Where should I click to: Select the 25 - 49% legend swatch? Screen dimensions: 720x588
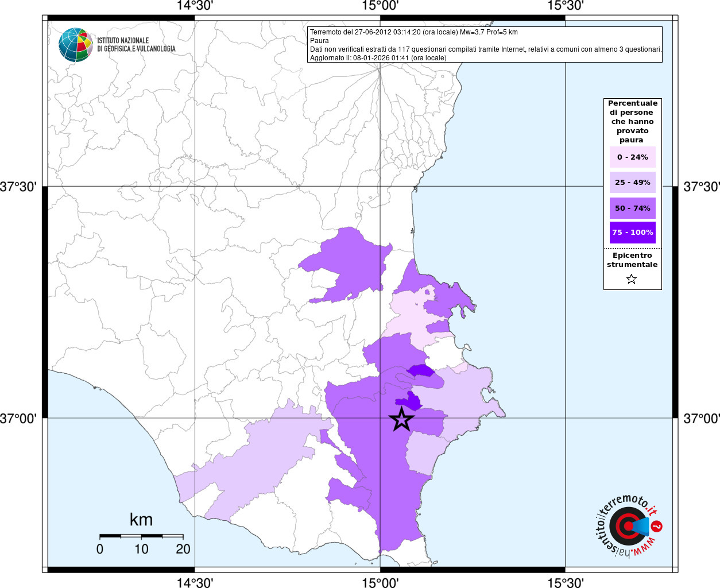(x=633, y=182)
